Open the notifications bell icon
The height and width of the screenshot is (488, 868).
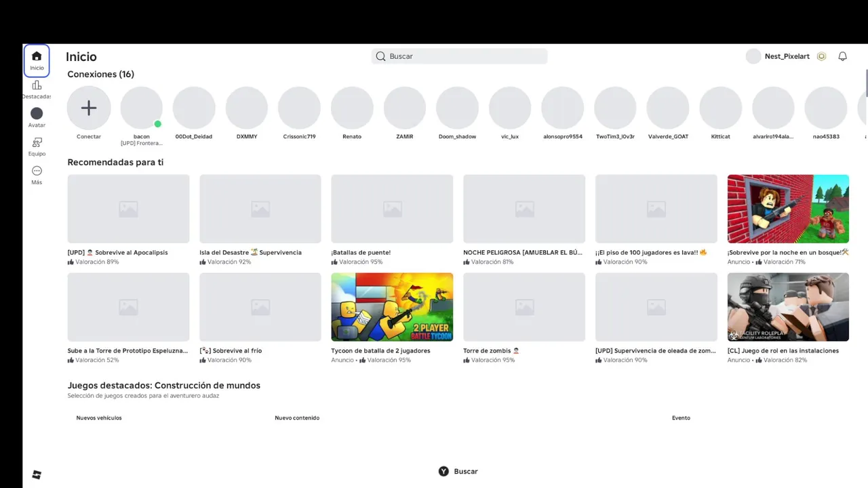click(x=842, y=56)
